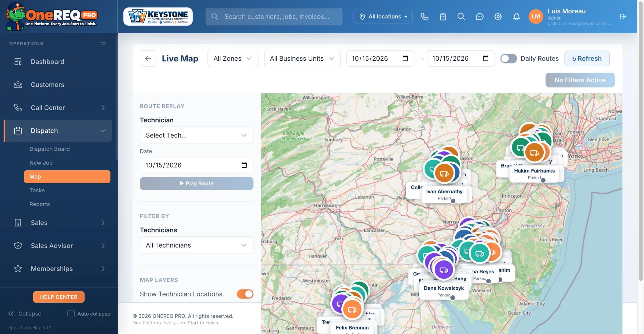Click the Play Route button
644x334 pixels.
coord(196,183)
